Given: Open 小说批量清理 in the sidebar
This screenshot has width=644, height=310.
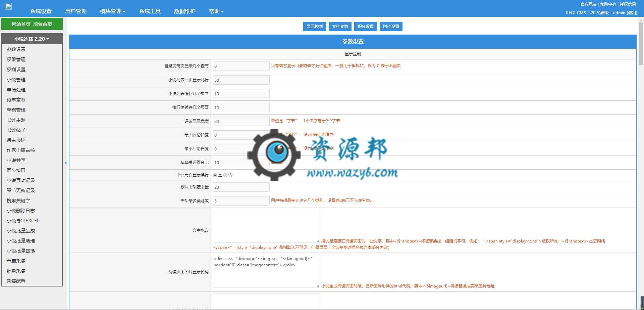Looking at the screenshot, I should pyautogui.click(x=21, y=241).
